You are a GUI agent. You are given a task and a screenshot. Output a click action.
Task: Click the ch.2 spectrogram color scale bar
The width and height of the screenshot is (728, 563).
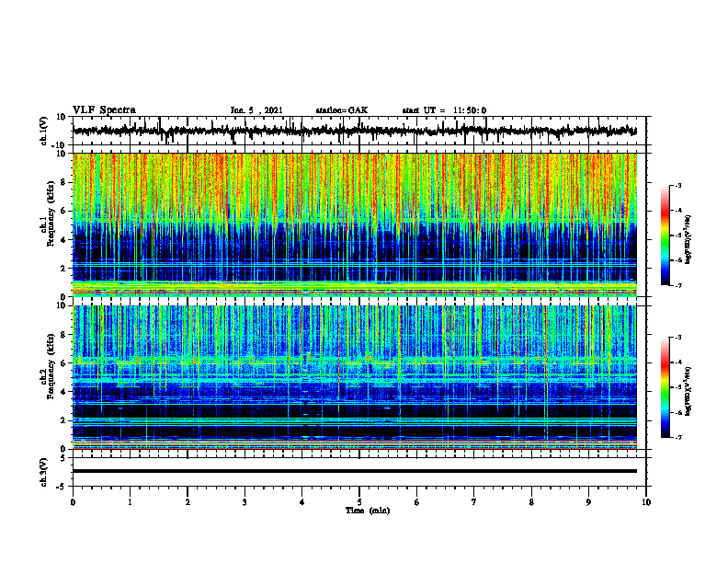[665, 387]
